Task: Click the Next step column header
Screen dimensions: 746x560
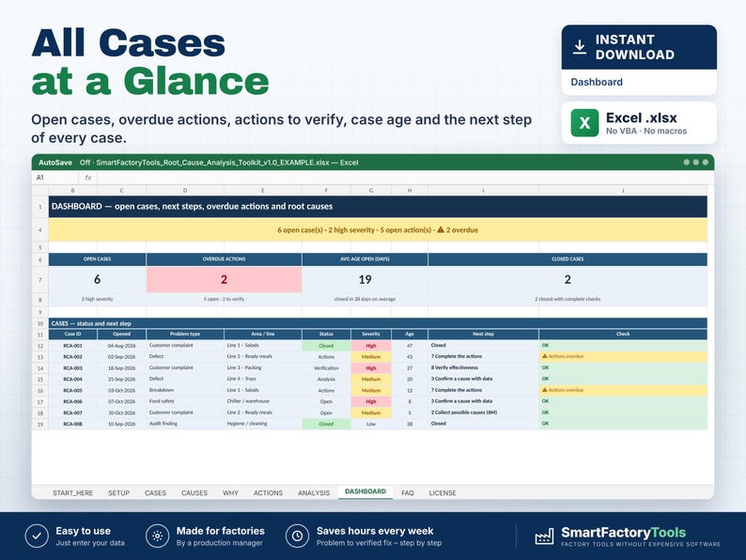Action: [x=483, y=334]
